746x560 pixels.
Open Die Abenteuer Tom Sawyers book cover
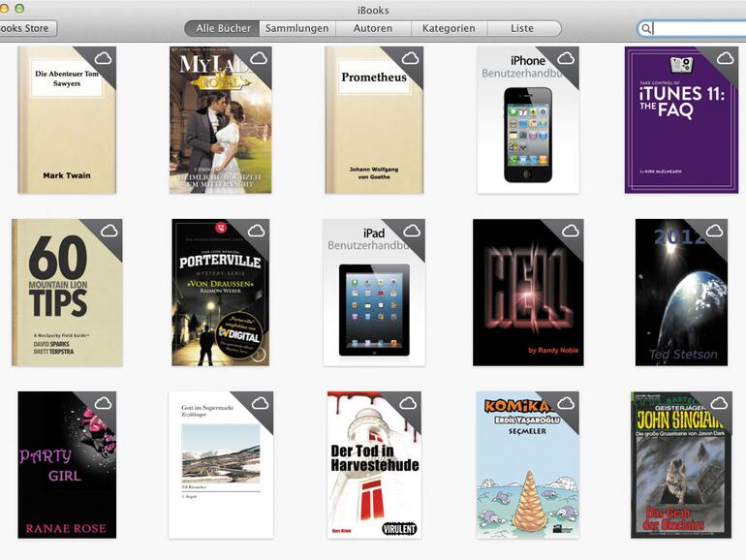[67, 120]
